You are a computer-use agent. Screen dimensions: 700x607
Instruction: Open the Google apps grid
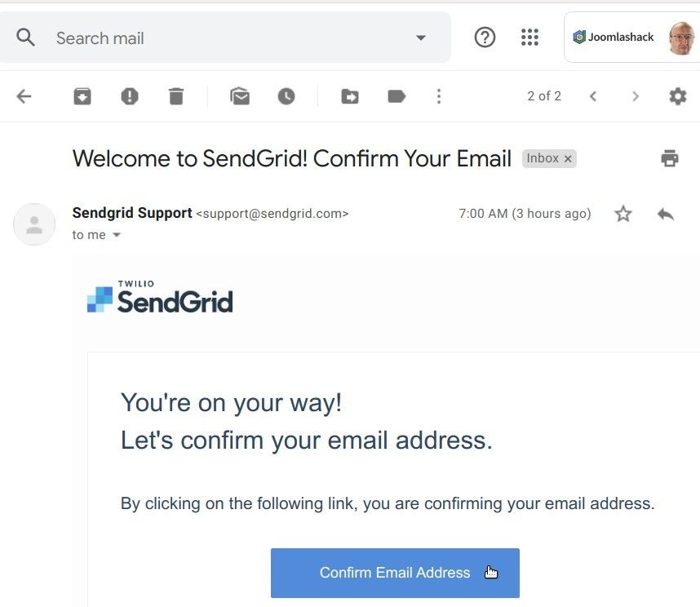[x=529, y=37]
